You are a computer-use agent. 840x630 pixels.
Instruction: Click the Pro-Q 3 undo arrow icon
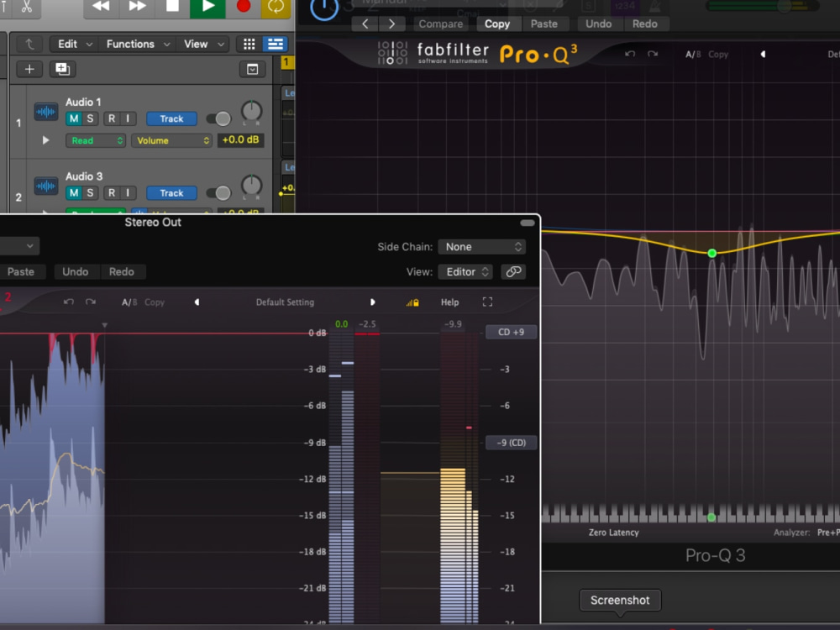[630, 54]
